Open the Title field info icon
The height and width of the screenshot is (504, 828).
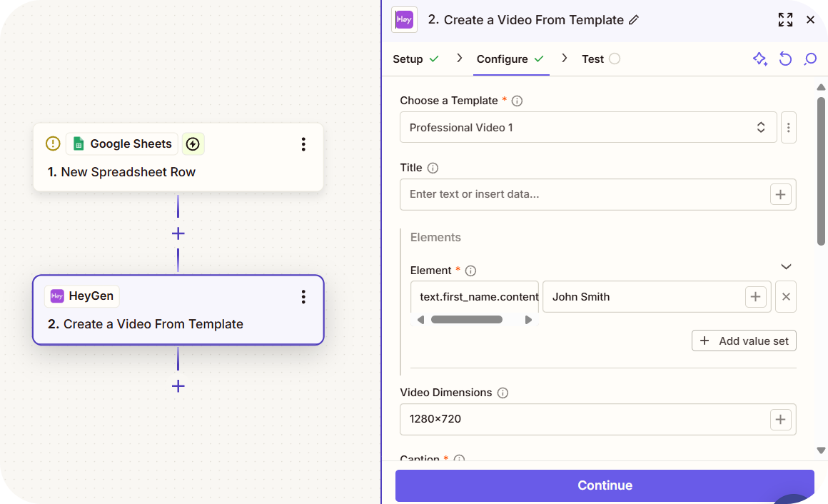pos(433,168)
